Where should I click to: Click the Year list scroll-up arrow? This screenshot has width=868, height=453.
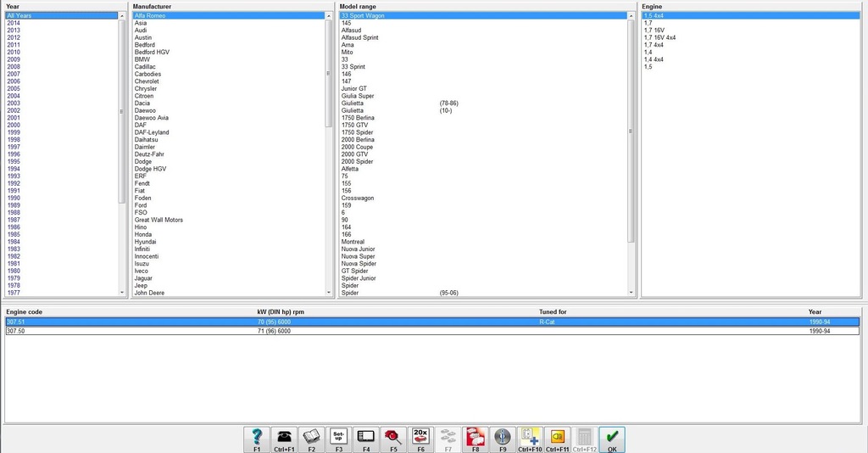(x=122, y=15)
